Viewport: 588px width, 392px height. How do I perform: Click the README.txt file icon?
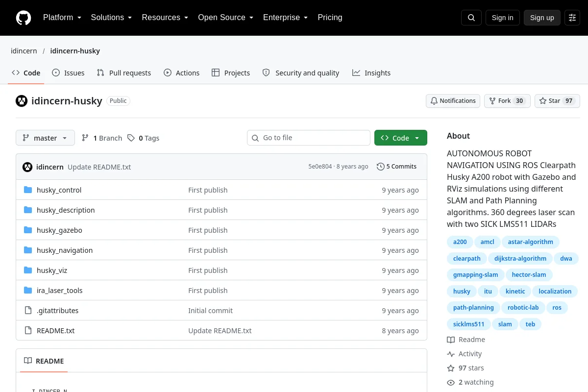tap(28, 330)
